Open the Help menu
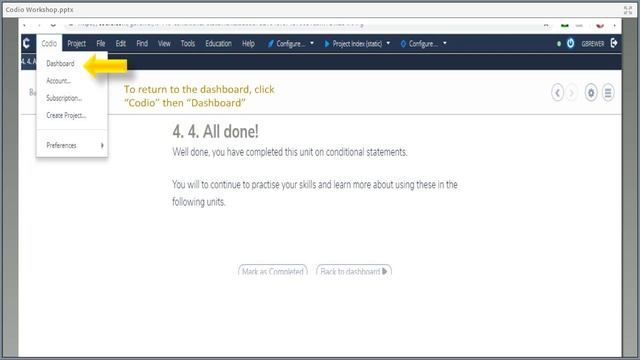 click(x=248, y=43)
